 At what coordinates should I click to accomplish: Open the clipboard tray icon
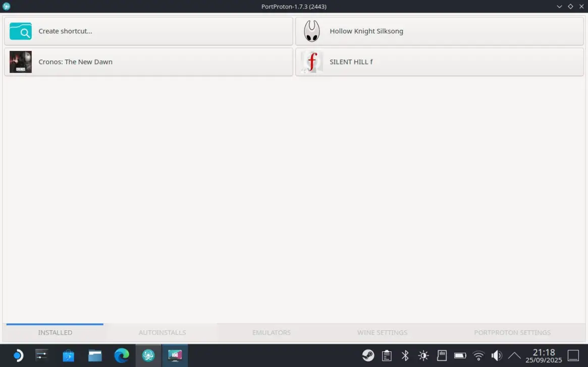[x=387, y=355]
